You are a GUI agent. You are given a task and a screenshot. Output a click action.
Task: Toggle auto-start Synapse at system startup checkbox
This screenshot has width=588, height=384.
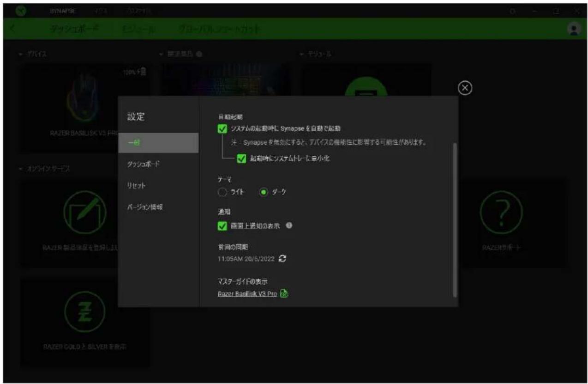222,128
